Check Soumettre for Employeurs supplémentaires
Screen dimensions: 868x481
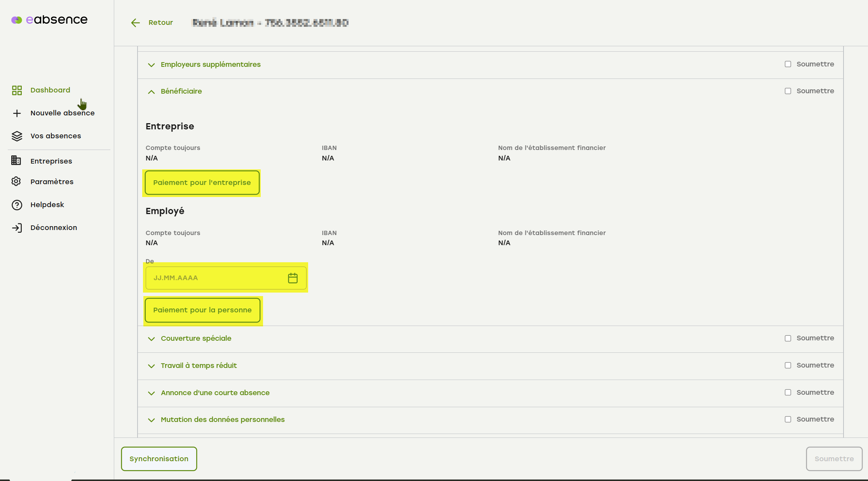[x=788, y=64]
